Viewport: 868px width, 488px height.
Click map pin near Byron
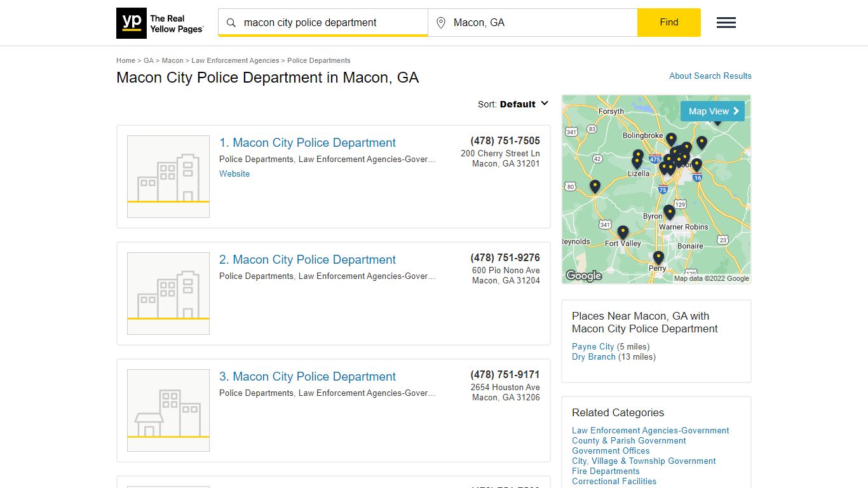(x=669, y=212)
